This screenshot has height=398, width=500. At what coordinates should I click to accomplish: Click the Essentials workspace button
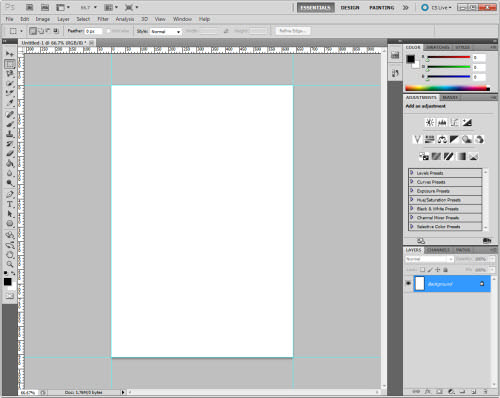[x=315, y=7]
